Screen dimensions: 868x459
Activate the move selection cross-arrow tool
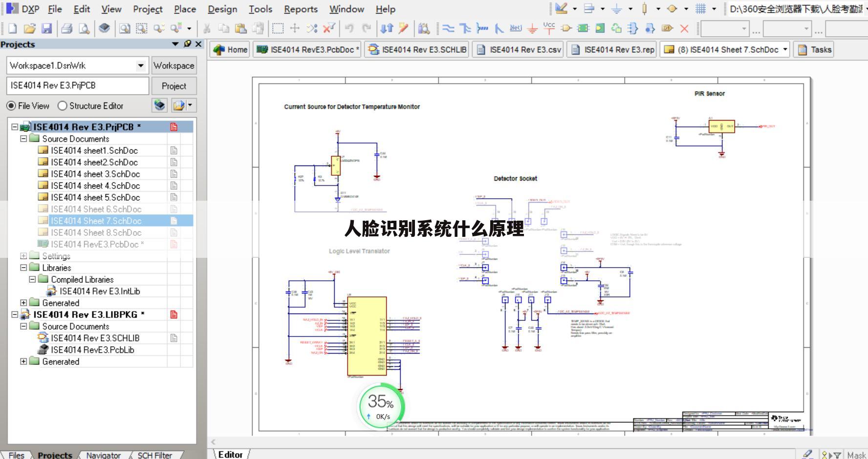click(295, 29)
